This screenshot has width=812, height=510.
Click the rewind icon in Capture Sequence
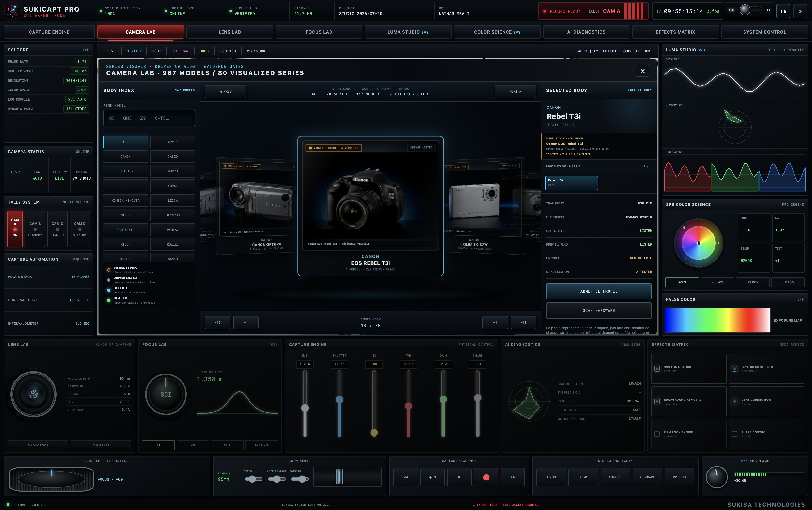(406, 477)
